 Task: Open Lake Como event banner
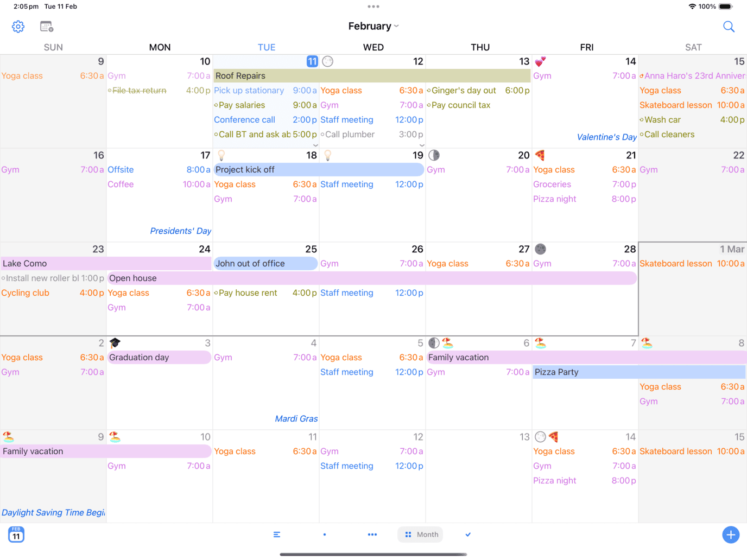(106, 264)
